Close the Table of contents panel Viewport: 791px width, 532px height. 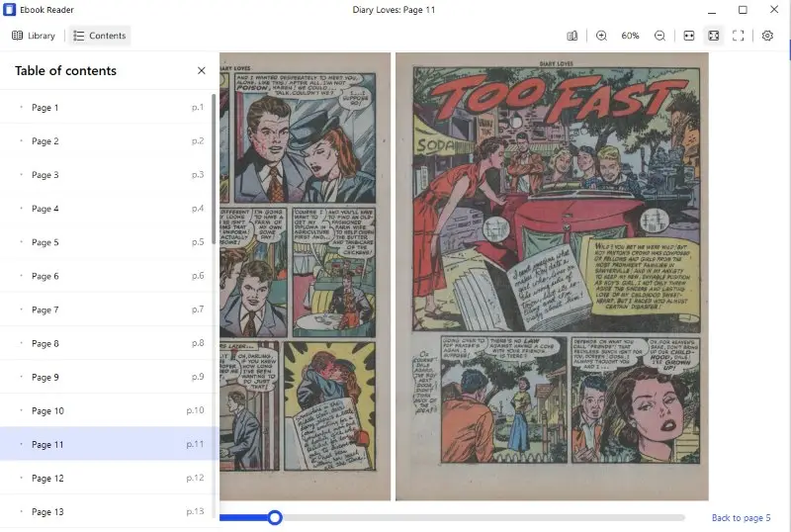click(202, 70)
